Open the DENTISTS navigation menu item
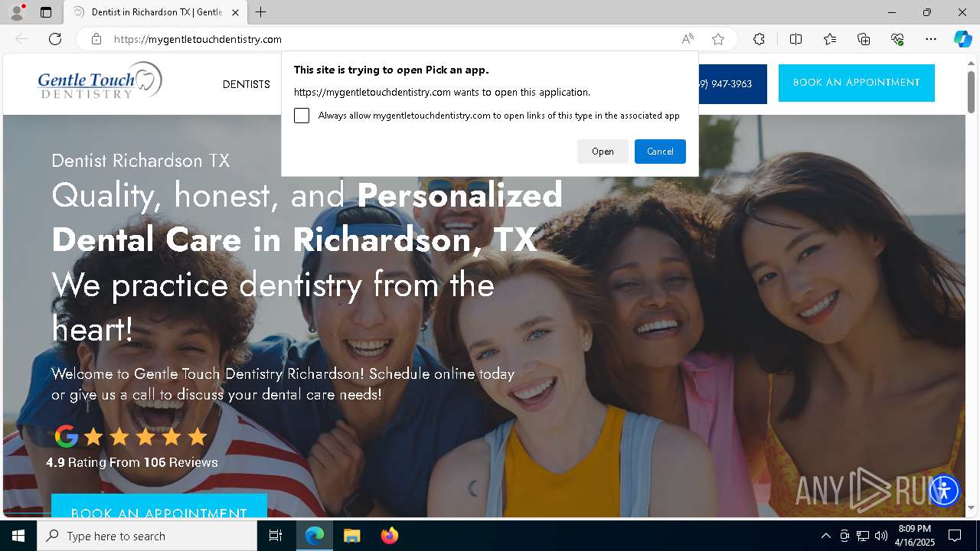This screenshot has height=551, width=980. pyautogui.click(x=247, y=84)
